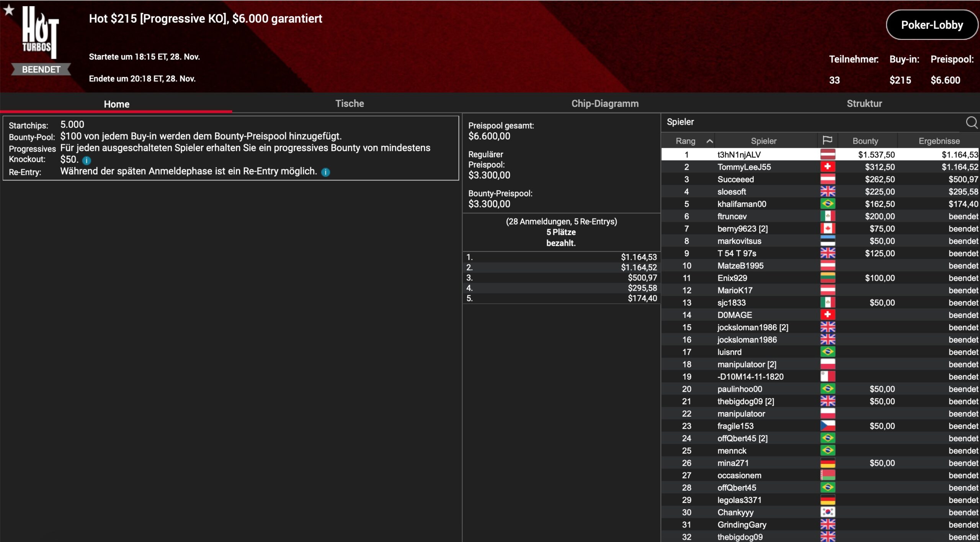This screenshot has width=980, height=542.
Task: Click the flag column header icon
Action: [827, 141]
